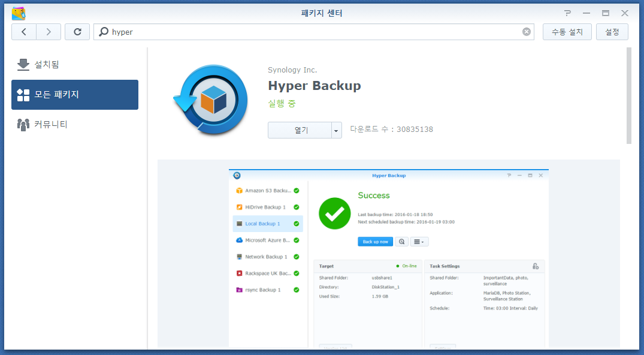This screenshot has width=644, height=355.
Task: Click the 다운로드 수 : 30835138 text
Action: coord(391,129)
